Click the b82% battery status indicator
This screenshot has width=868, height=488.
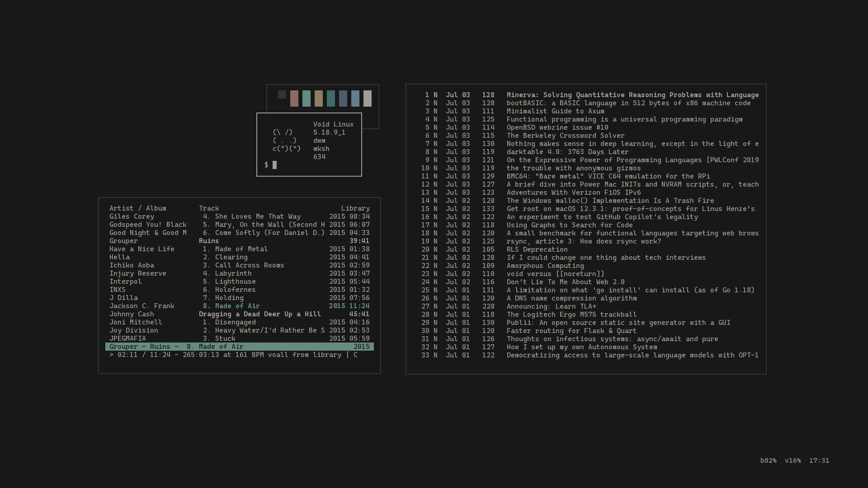(x=768, y=460)
